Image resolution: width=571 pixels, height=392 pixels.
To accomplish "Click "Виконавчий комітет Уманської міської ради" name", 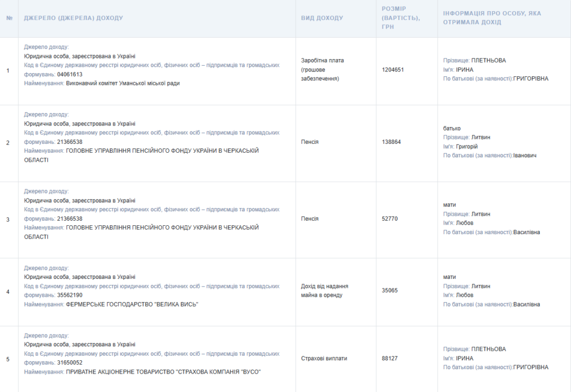I will pos(123,83).
